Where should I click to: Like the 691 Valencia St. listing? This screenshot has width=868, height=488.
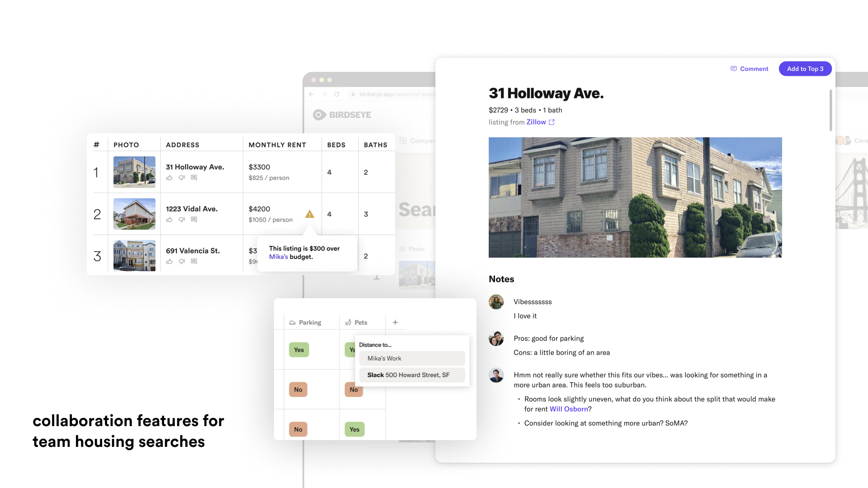tap(170, 262)
